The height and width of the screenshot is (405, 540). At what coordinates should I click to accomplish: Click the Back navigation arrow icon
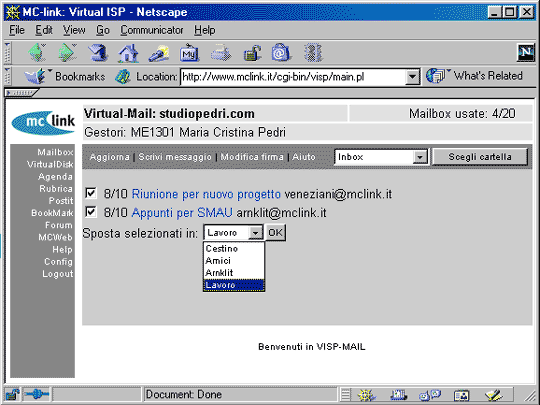[37, 53]
